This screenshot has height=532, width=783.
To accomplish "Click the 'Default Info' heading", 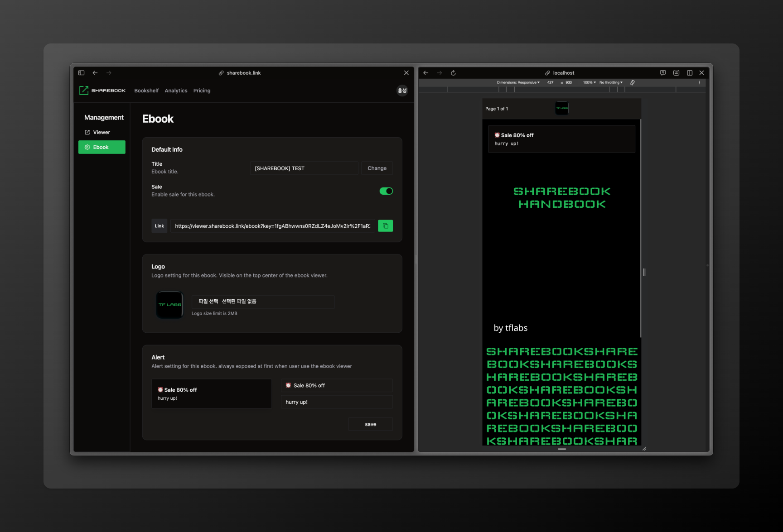I will click(167, 149).
